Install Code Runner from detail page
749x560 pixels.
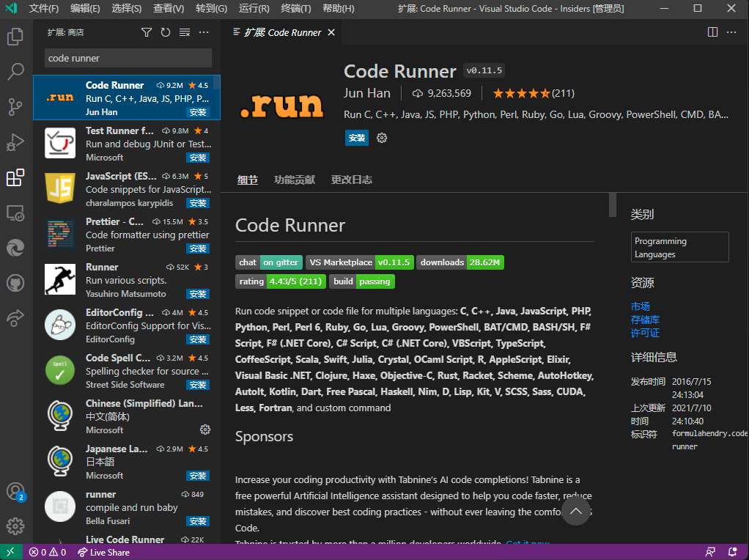[357, 138]
